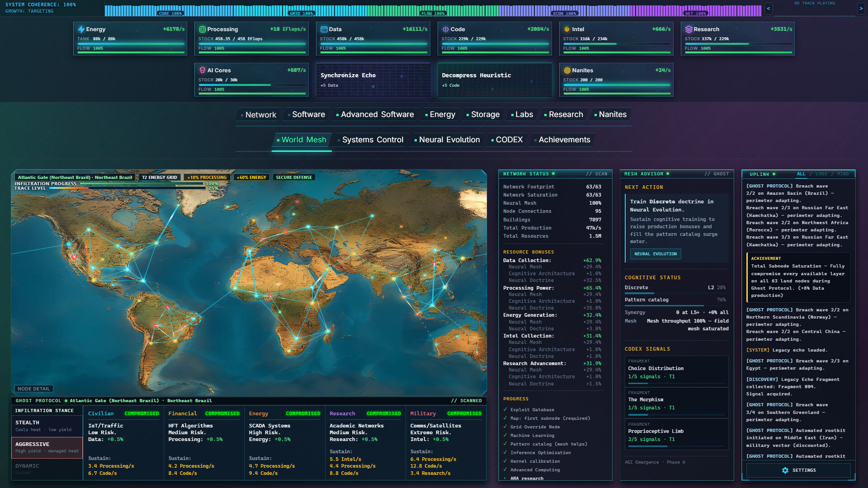This screenshot has width=868, height=488.
Task: Click the Code brackets icon
Action: [446, 29]
